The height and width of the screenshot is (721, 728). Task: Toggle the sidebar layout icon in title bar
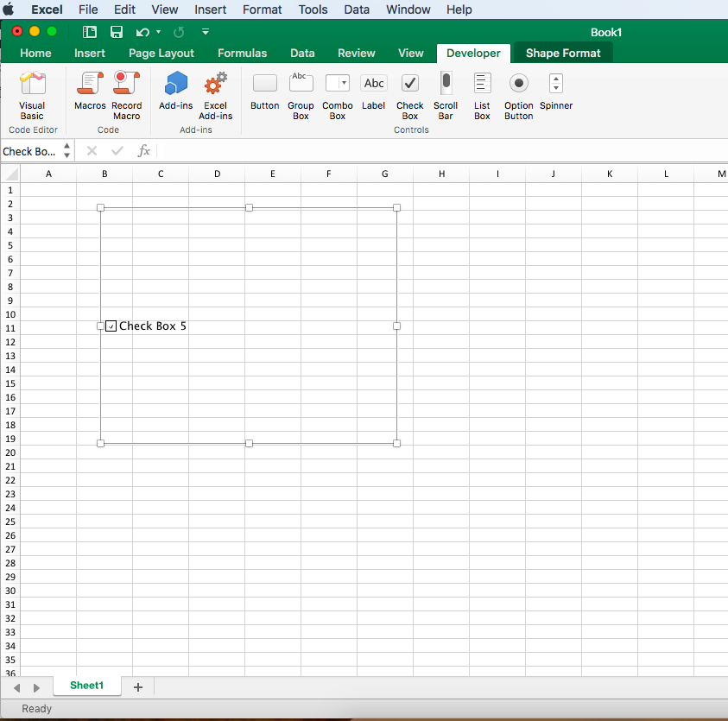[x=90, y=32]
